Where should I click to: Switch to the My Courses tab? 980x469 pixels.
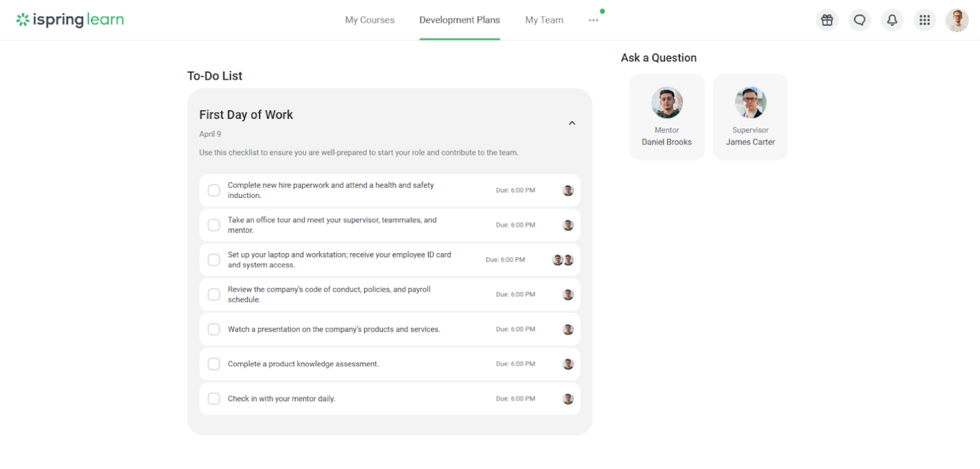(x=369, y=20)
